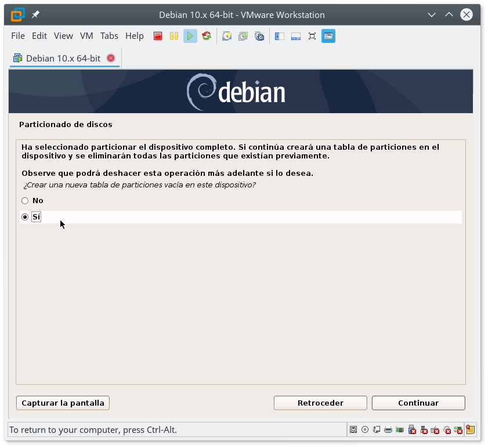Maximize window with the up chevron
488x448 pixels.
(449, 15)
